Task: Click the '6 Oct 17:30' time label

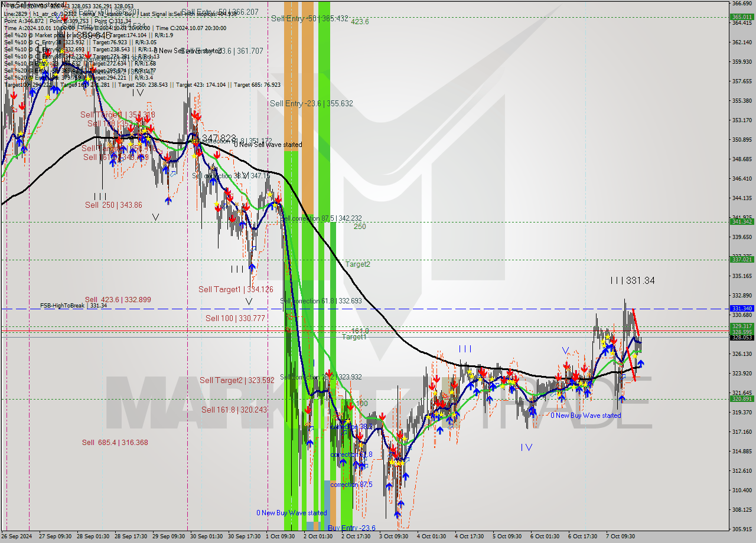Action: pyautogui.click(x=583, y=537)
